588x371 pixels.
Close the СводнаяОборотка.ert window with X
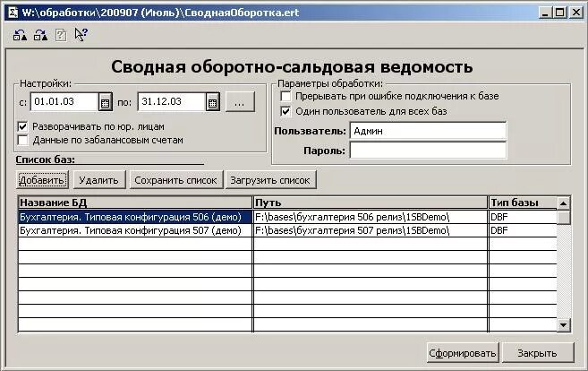[576, 13]
